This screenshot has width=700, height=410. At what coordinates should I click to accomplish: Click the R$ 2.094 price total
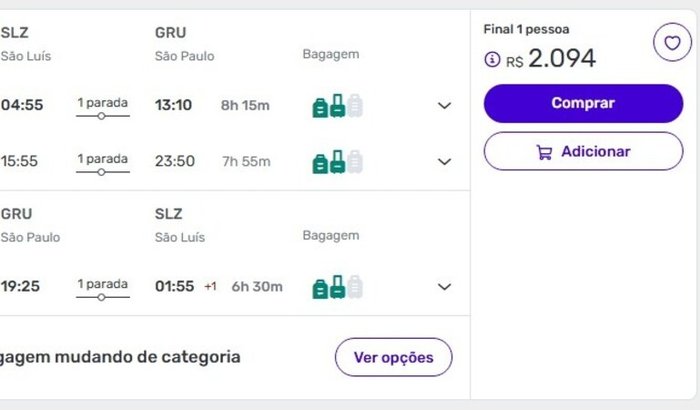tap(560, 59)
